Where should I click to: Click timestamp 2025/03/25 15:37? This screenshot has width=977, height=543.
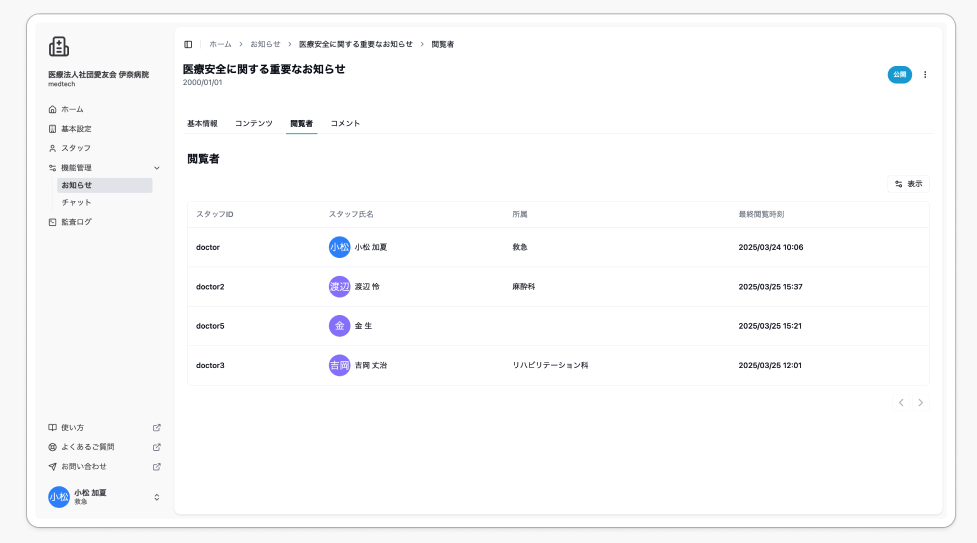click(x=770, y=287)
